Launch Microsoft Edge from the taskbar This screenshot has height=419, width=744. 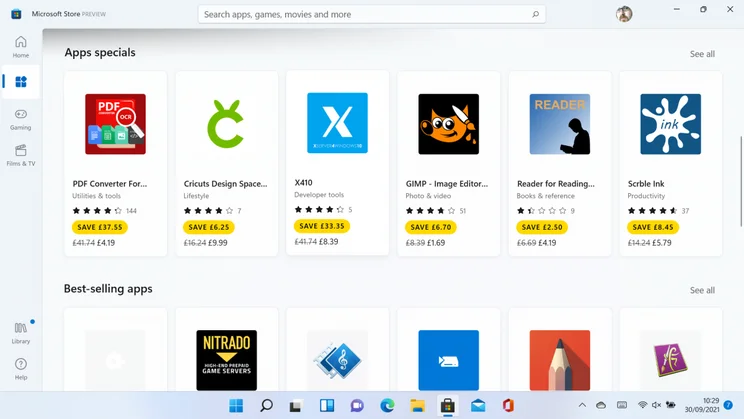[x=387, y=406]
